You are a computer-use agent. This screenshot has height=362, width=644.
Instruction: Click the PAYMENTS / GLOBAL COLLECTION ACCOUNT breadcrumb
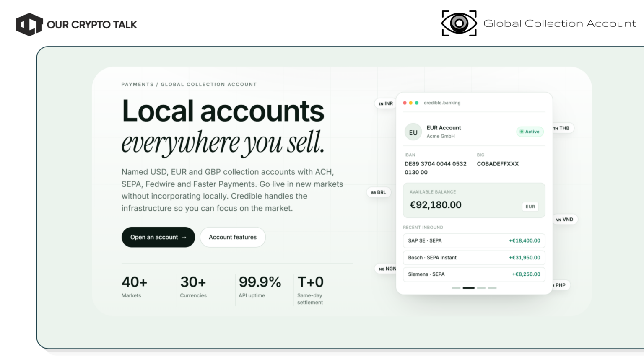189,84
